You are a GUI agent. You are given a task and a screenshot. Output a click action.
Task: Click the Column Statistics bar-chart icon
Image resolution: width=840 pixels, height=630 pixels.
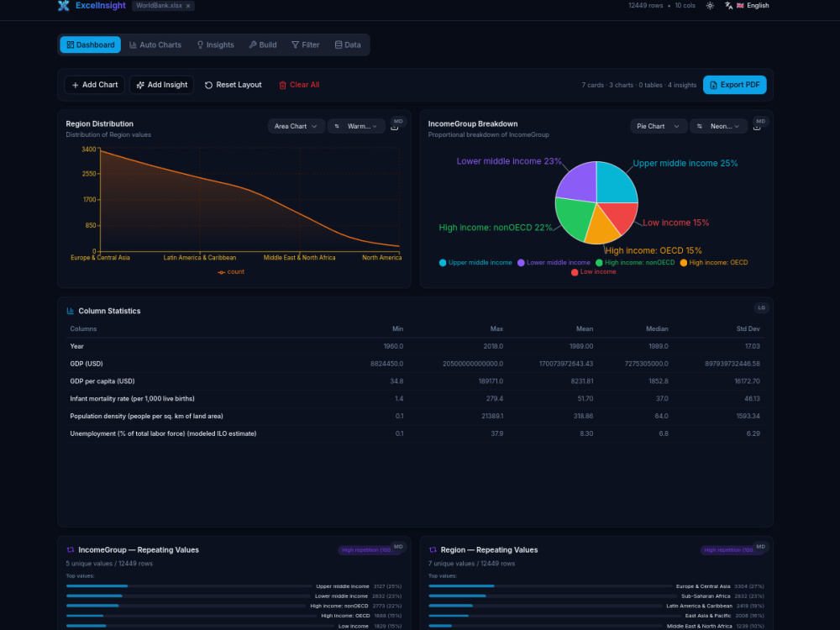coord(71,311)
